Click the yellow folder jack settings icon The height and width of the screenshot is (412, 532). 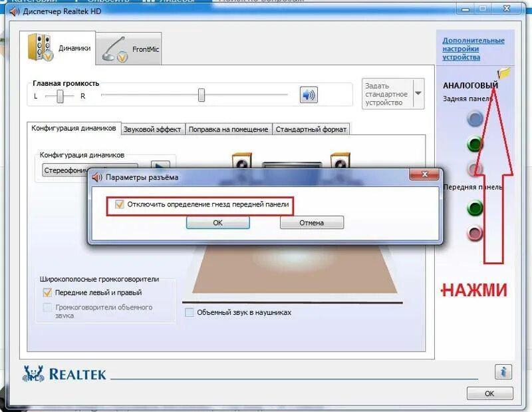504,73
